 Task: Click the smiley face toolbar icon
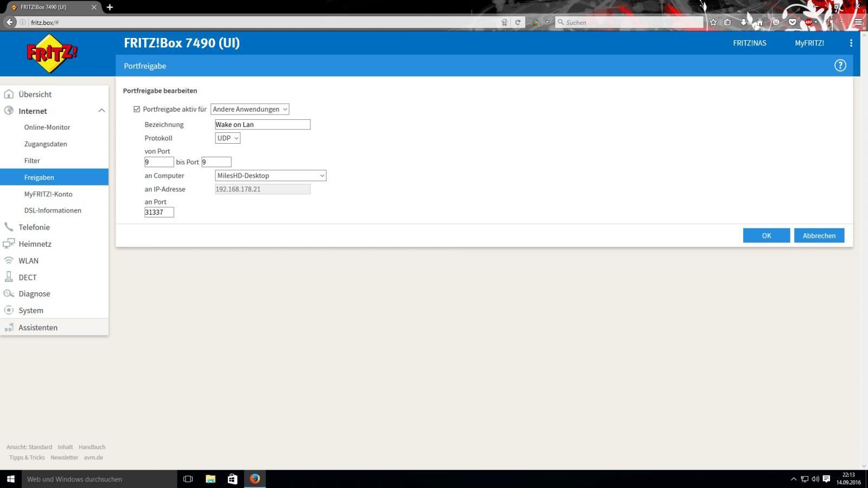coord(776,22)
